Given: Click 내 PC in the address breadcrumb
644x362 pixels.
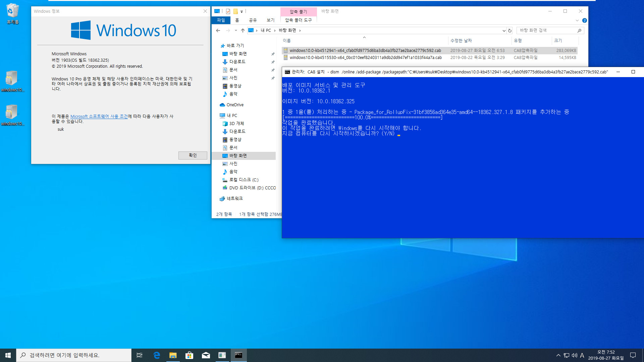Looking at the screenshot, I should pos(266,31).
